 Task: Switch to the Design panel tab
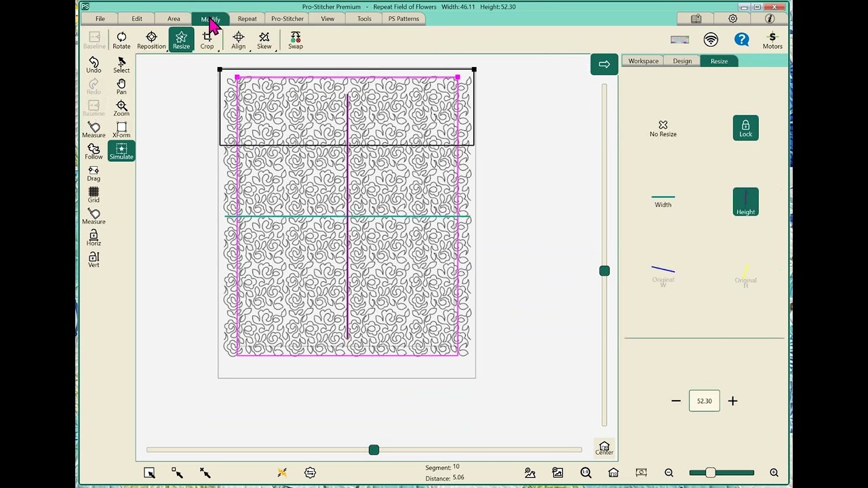[682, 61]
